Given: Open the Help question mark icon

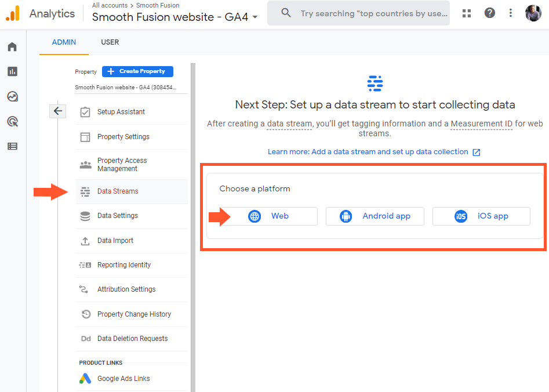Looking at the screenshot, I should click(489, 13).
